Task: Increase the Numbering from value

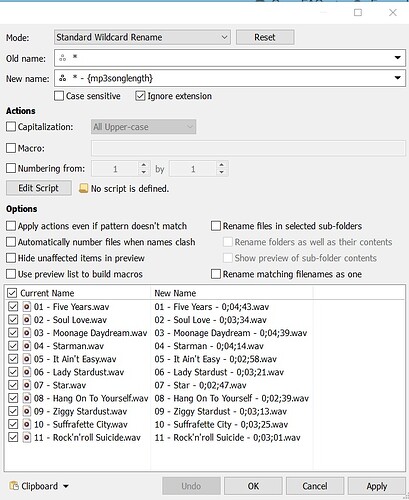Action: (x=143, y=165)
